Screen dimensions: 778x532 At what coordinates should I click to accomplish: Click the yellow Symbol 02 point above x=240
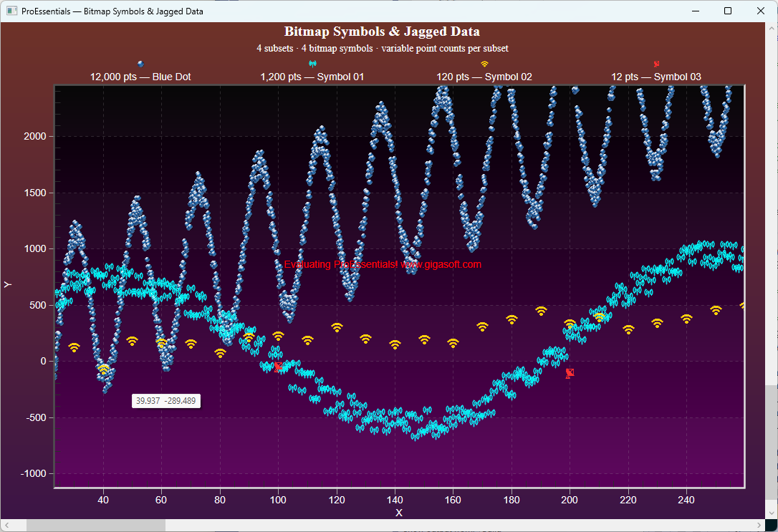pos(686,319)
